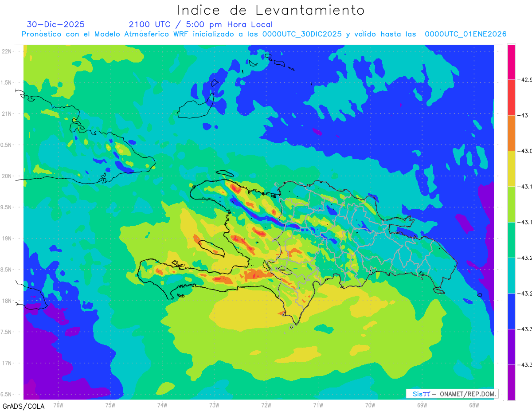Screen dimensions: 532x411
Task: Select the "73W" longitude label
Action: (214, 405)
